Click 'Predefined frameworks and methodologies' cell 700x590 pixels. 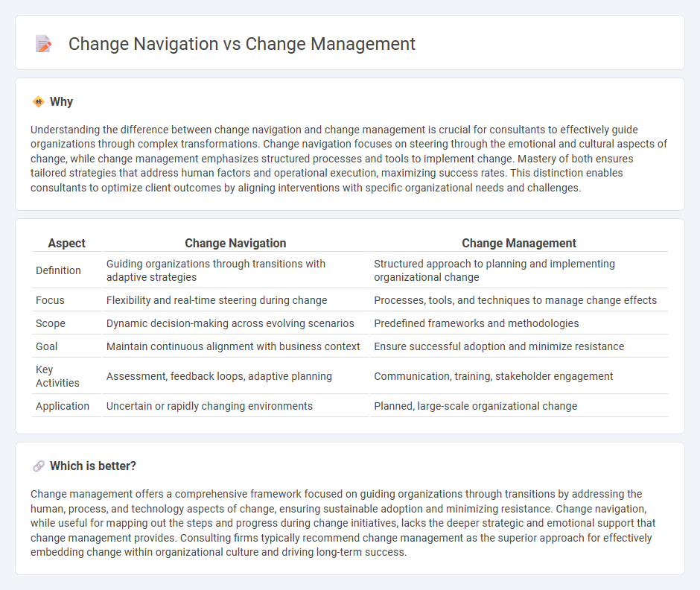519,323
